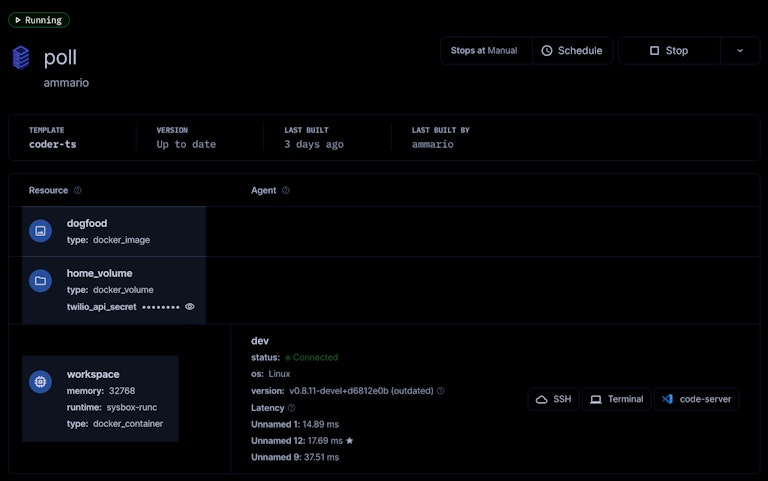This screenshot has width=768, height=481.
Task: Click the workspace container chip icon
Action: click(40, 381)
